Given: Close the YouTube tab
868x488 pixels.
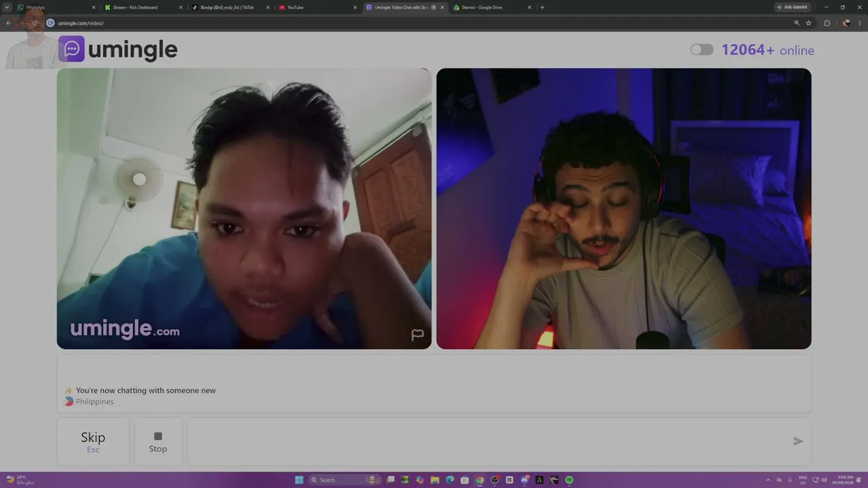Looking at the screenshot, I should 355,7.
